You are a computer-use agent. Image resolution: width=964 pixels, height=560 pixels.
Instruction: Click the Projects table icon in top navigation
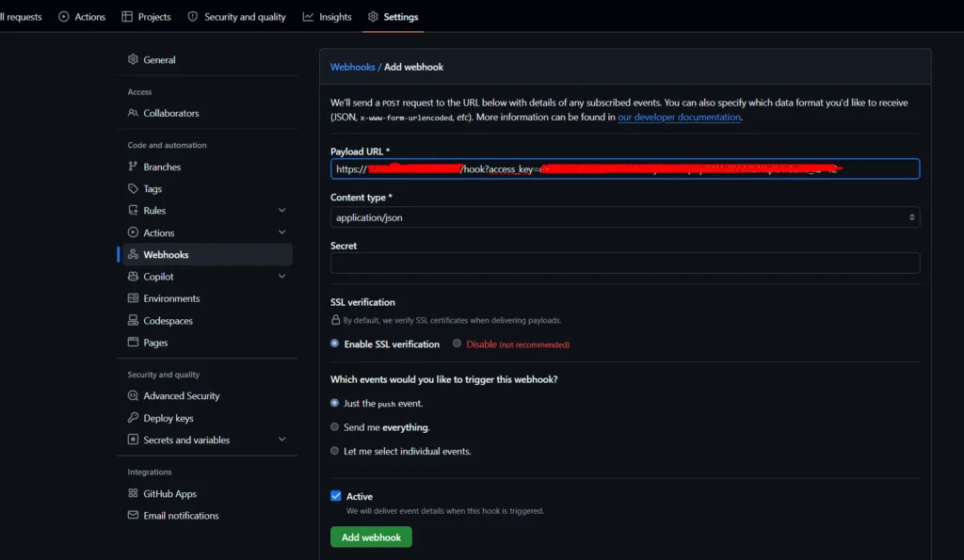point(127,17)
